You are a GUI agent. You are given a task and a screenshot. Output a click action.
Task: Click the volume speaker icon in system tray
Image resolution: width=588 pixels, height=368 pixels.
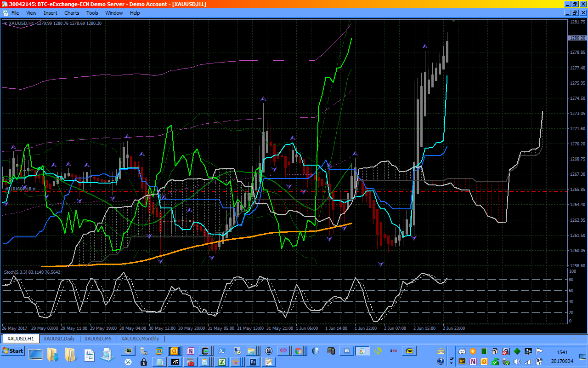(x=517, y=362)
